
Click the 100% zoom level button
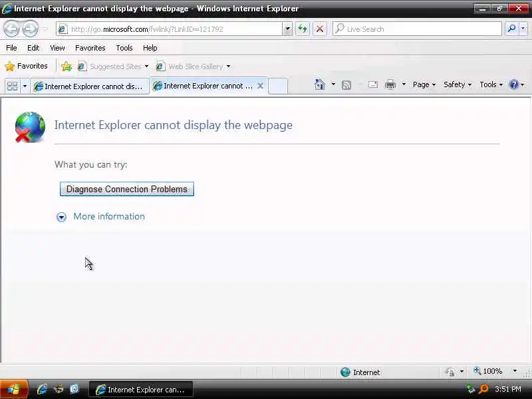click(x=488, y=371)
